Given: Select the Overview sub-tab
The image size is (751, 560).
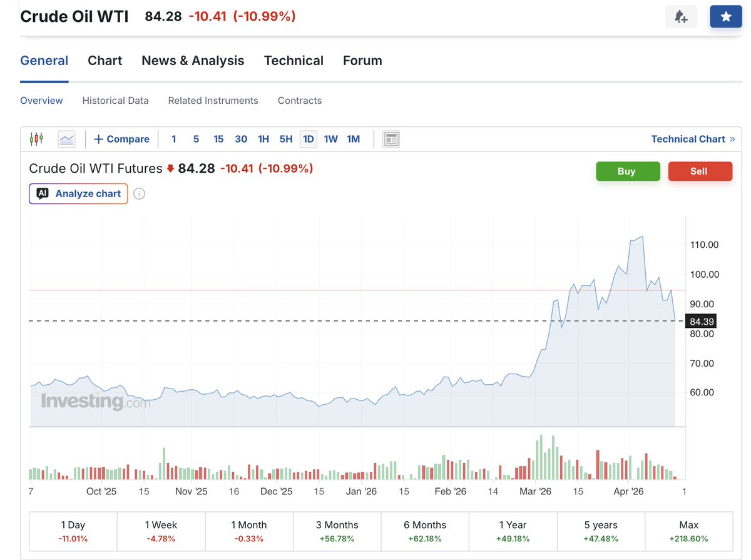Looking at the screenshot, I should tap(41, 101).
